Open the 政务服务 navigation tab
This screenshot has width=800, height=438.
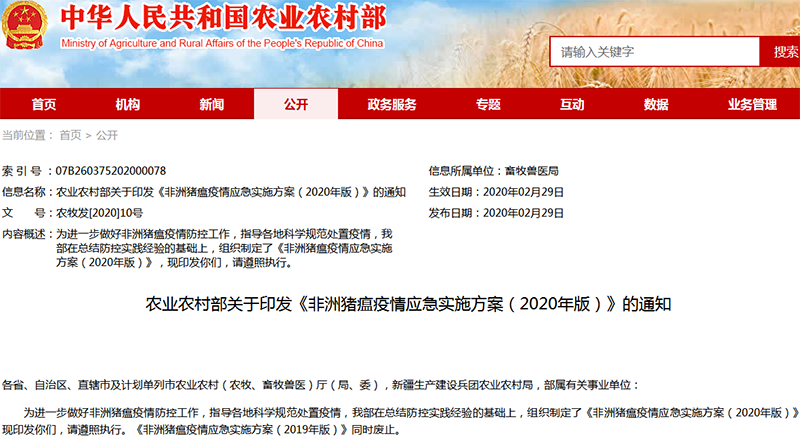click(392, 104)
